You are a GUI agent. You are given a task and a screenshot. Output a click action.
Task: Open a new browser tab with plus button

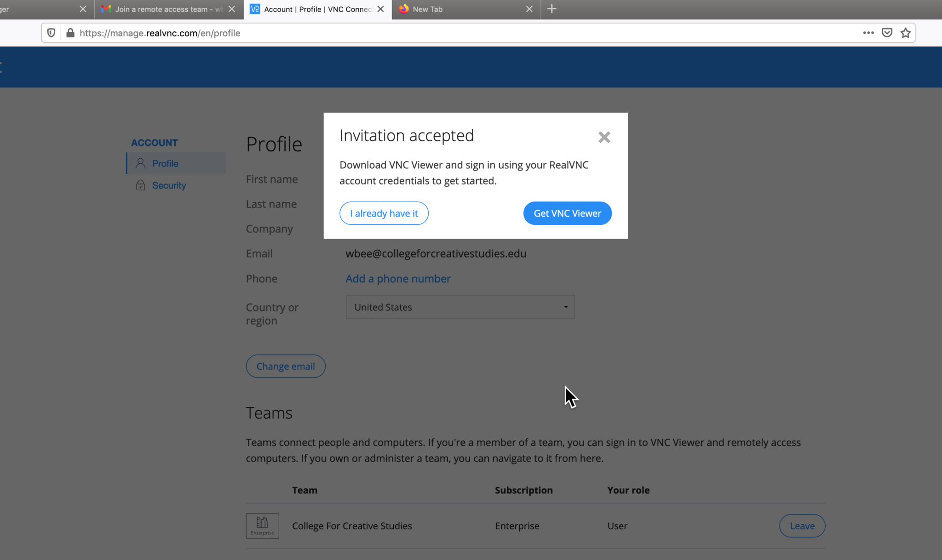coord(551,9)
